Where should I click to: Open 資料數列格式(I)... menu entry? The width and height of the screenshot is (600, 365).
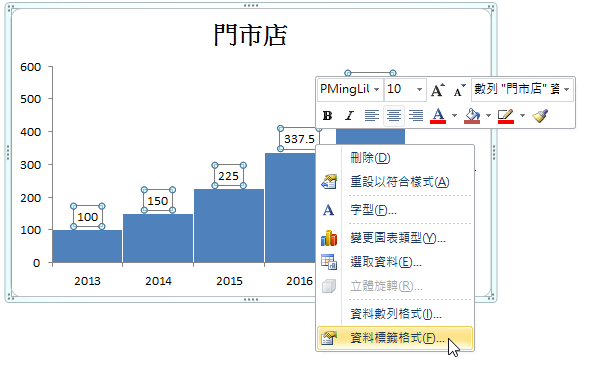pyautogui.click(x=395, y=314)
